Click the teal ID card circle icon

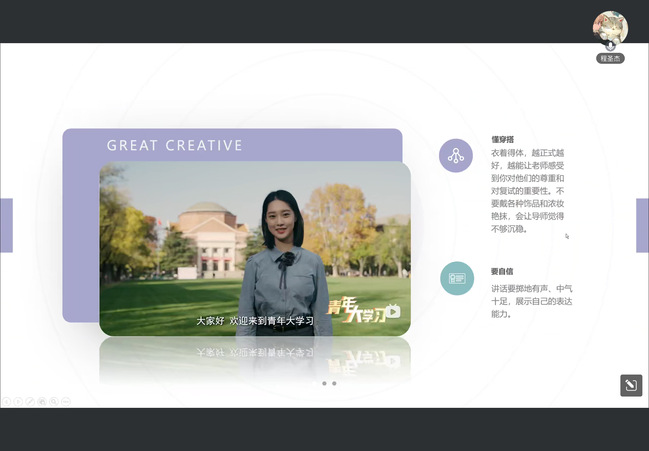click(x=456, y=278)
